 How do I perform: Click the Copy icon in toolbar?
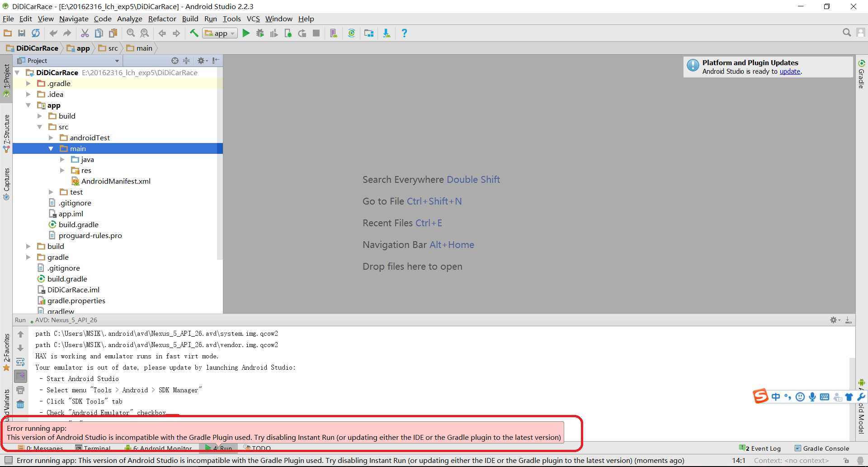[x=99, y=33]
